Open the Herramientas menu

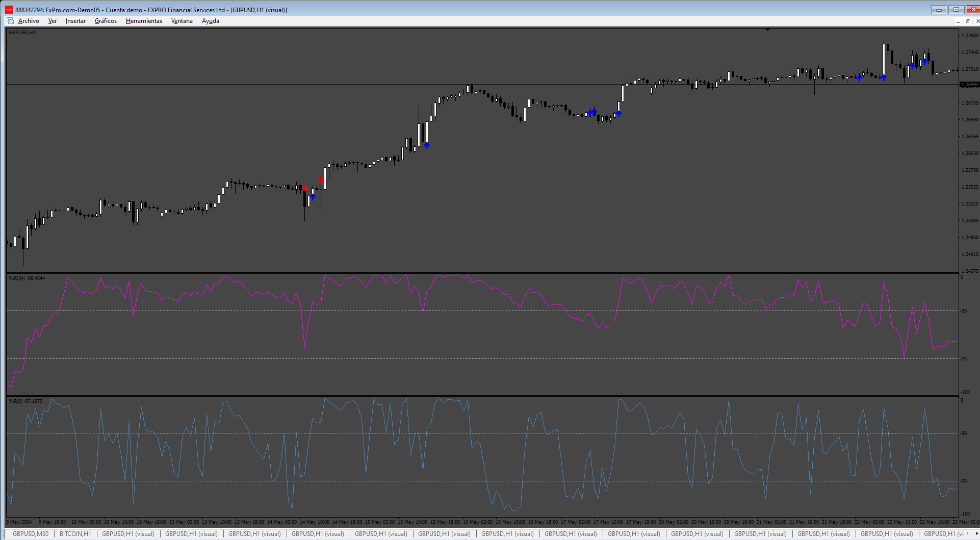pyautogui.click(x=144, y=21)
